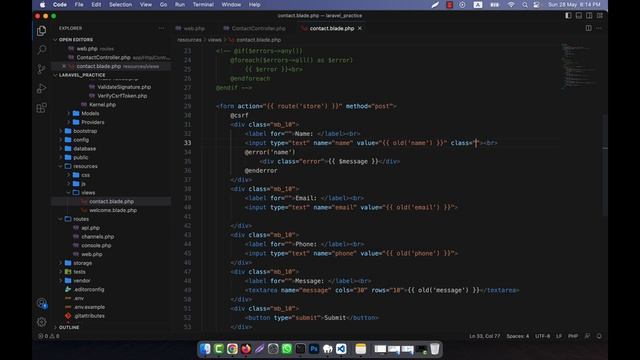The image size is (640, 360).
Task: Open the Manage gear menu
Action: [x=41, y=322]
